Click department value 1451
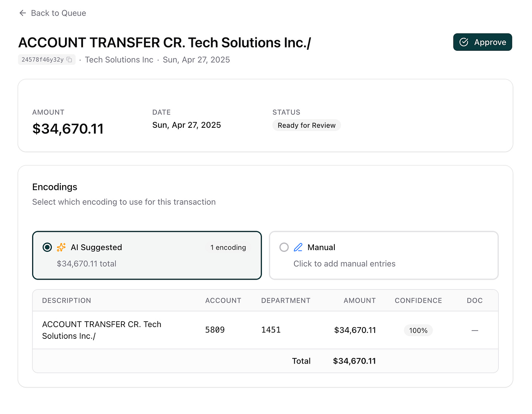Screen dimensions: 532x414 (x=271, y=330)
